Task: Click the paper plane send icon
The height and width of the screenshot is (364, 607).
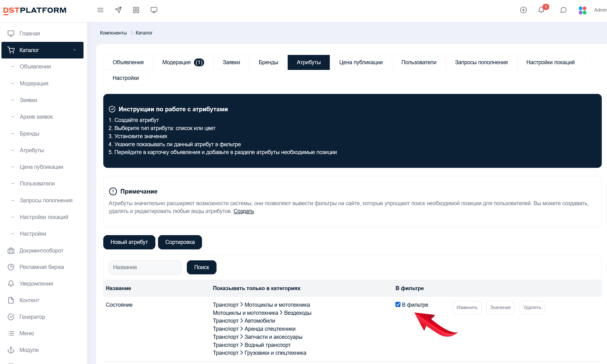Action: click(x=118, y=10)
